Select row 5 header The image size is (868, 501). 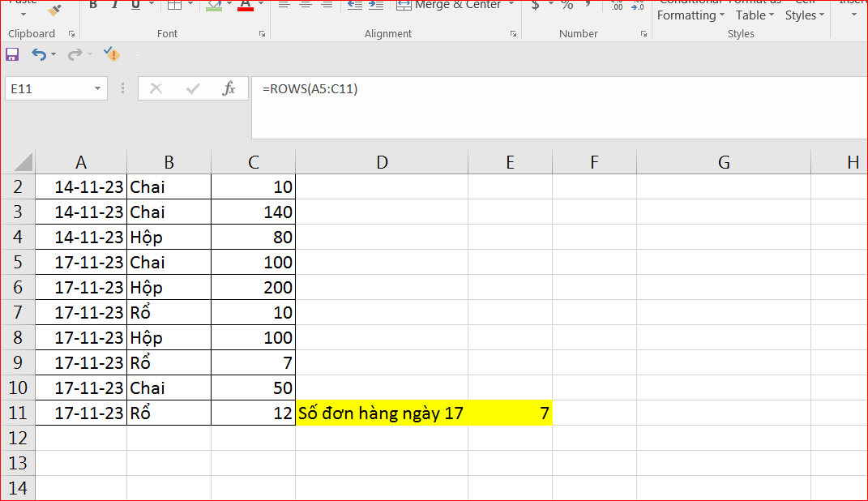(18, 263)
